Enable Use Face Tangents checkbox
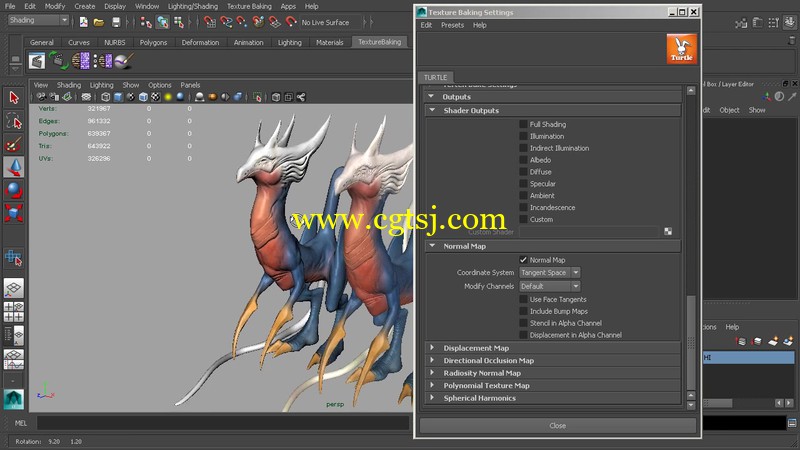This screenshot has height=450, width=800. pos(523,299)
